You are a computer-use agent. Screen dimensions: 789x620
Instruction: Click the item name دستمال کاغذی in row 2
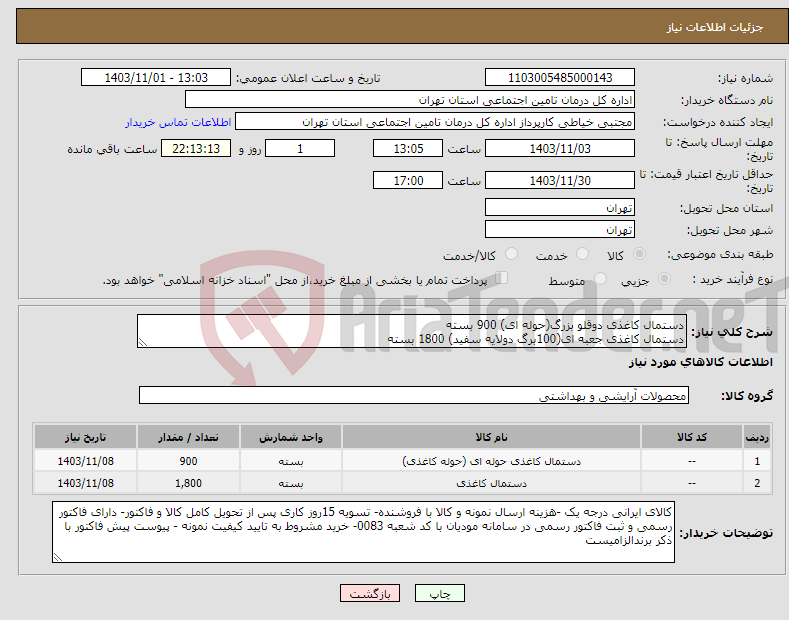[491, 483]
